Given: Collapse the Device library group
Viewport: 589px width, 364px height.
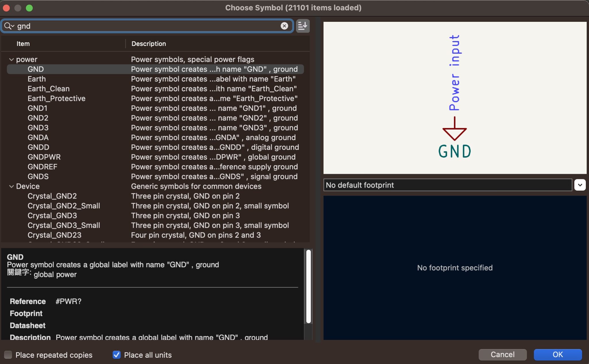Looking at the screenshot, I should click(x=11, y=186).
